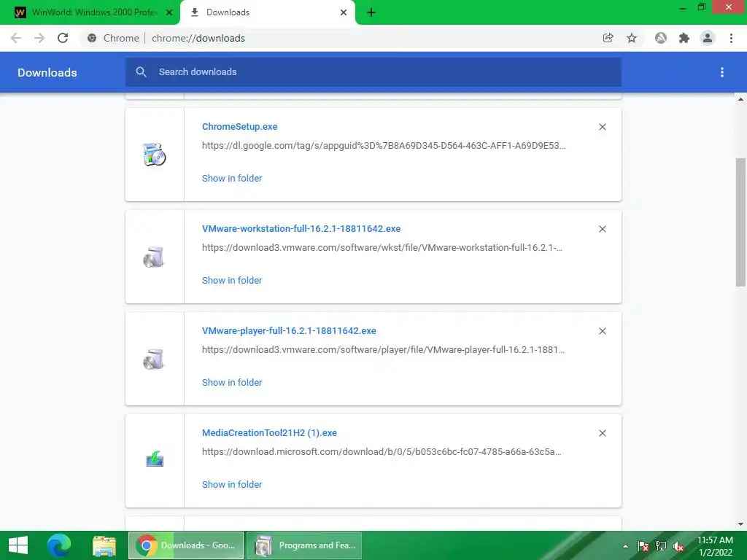Click the VMware wkst download source URL

click(382, 248)
